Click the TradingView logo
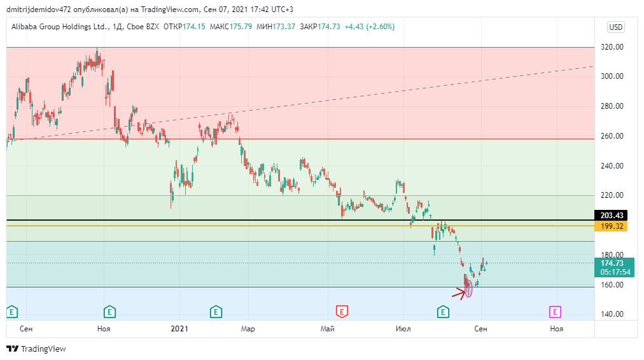This screenshot has width=644, height=360. coord(36,349)
